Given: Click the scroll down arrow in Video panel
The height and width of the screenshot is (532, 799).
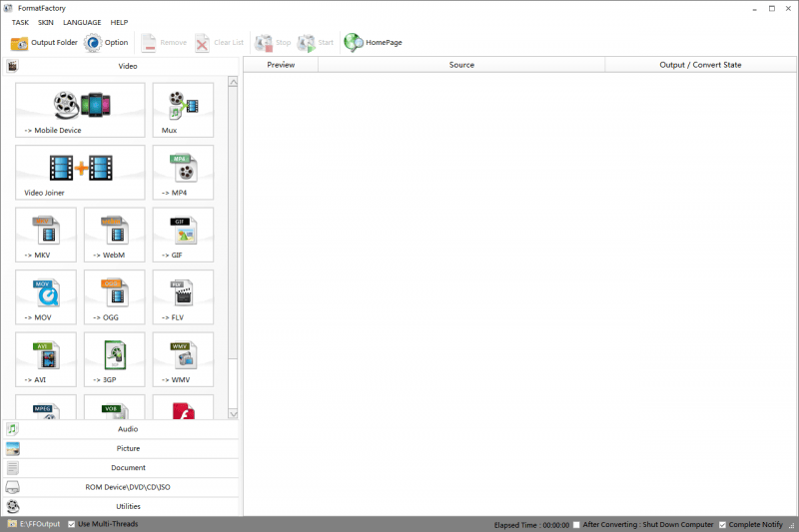Looking at the screenshot, I should pyautogui.click(x=233, y=413).
